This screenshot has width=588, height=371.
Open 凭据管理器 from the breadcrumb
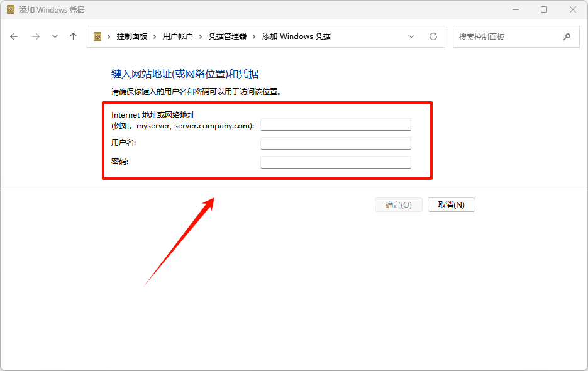226,36
